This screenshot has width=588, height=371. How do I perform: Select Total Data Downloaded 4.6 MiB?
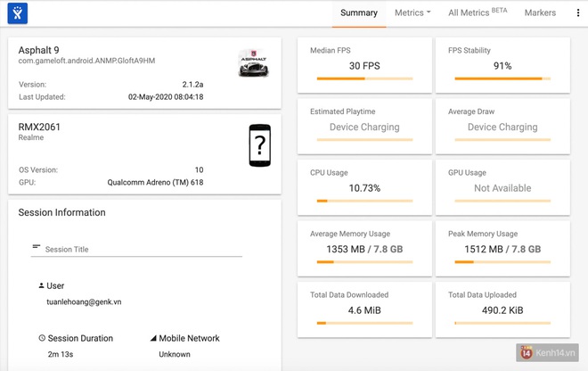(364, 310)
